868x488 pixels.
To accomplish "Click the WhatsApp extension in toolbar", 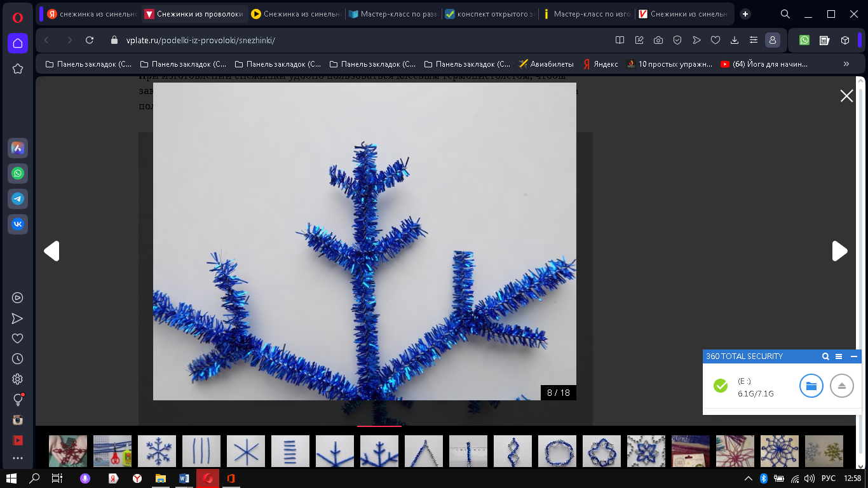I will point(804,40).
